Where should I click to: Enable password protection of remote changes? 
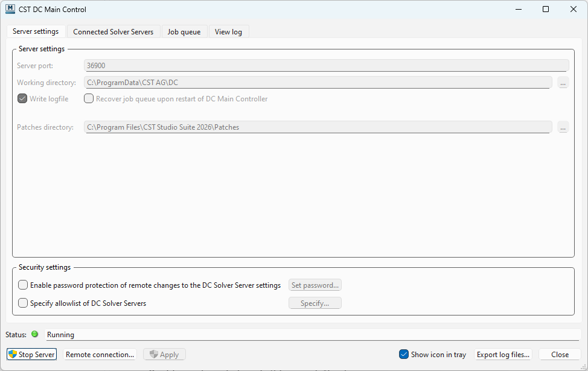tap(23, 285)
